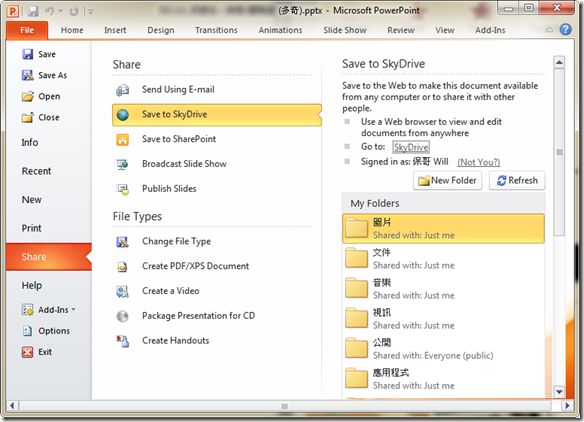Viewport: 584px width, 422px height.
Task: Click the vertical scrollbar thumb in SkyDrive pane
Action: (x=559, y=152)
